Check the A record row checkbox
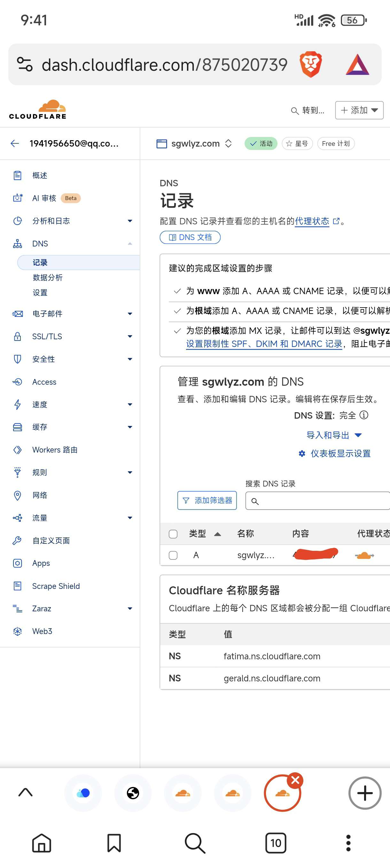Viewport: 390px width, 868px height. click(x=173, y=555)
